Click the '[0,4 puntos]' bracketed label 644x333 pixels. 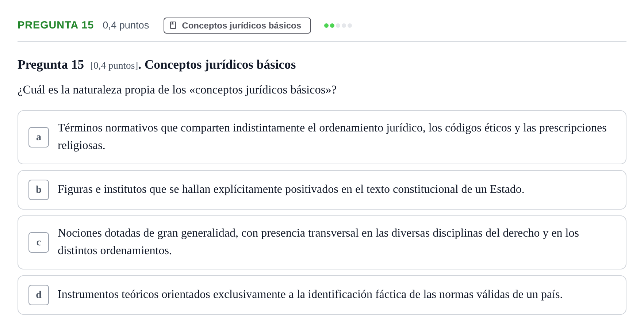[114, 65]
